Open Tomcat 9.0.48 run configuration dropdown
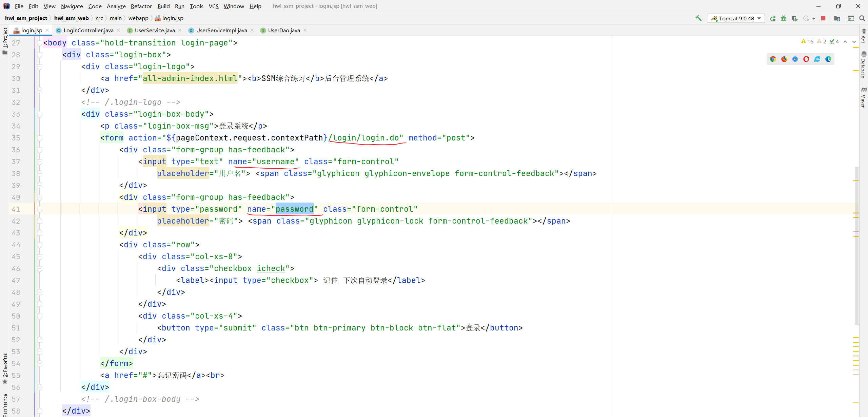 [x=736, y=18]
